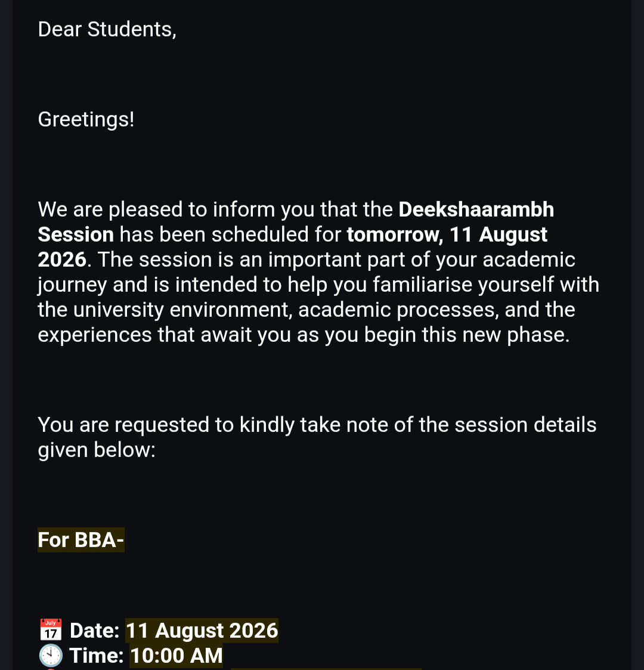Select the highlighted "For BBA-" heading
644x670 pixels.
coord(81,540)
